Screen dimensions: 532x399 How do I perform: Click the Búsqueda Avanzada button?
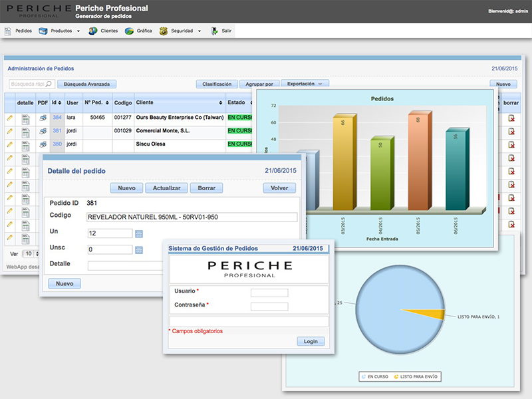87,84
